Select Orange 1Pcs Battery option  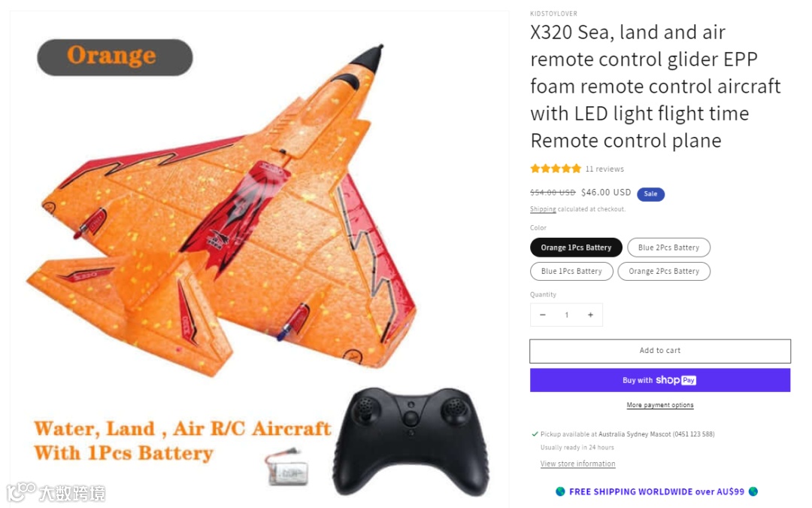[x=576, y=248]
